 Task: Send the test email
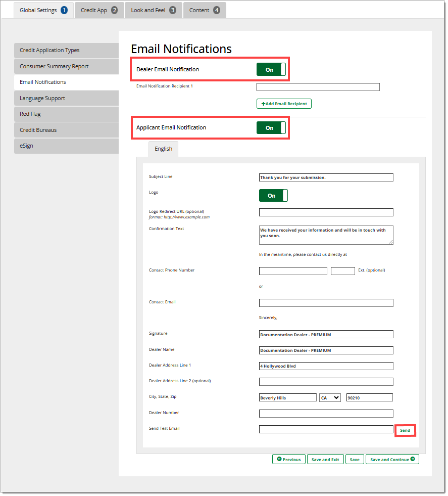tap(405, 430)
